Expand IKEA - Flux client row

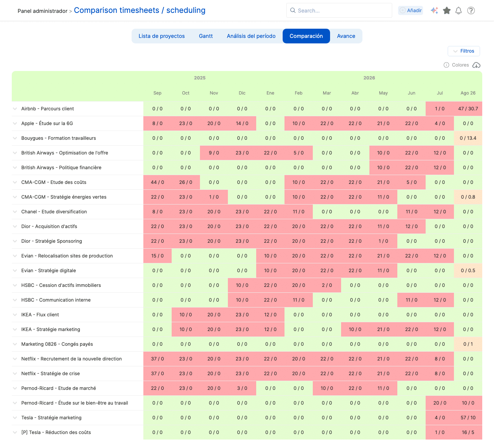[x=15, y=315]
